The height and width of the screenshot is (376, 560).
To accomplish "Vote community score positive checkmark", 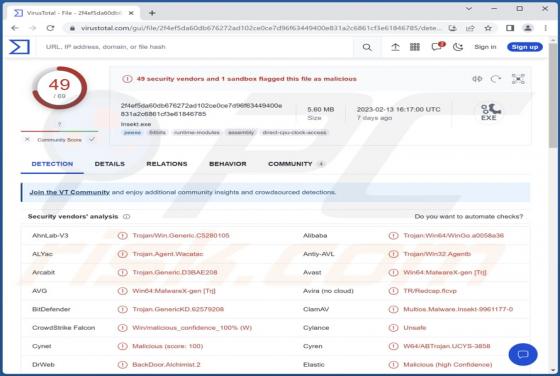I will [x=92, y=139].
